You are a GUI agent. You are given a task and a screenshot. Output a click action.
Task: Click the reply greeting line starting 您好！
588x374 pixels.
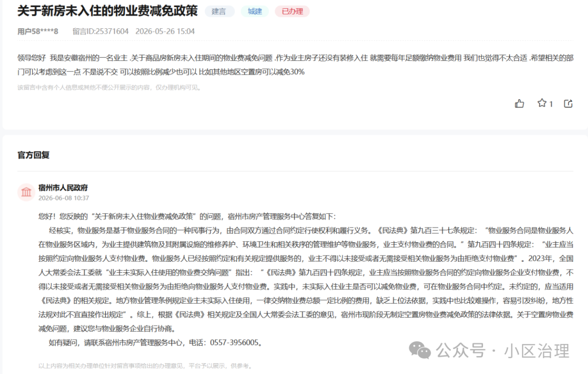point(187,217)
